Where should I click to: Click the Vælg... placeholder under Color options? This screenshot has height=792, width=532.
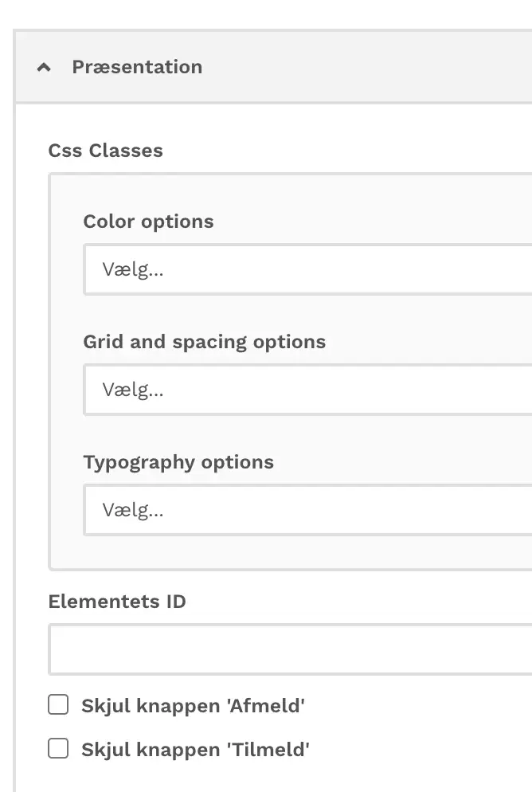pyautogui.click(x=133, y=269)
